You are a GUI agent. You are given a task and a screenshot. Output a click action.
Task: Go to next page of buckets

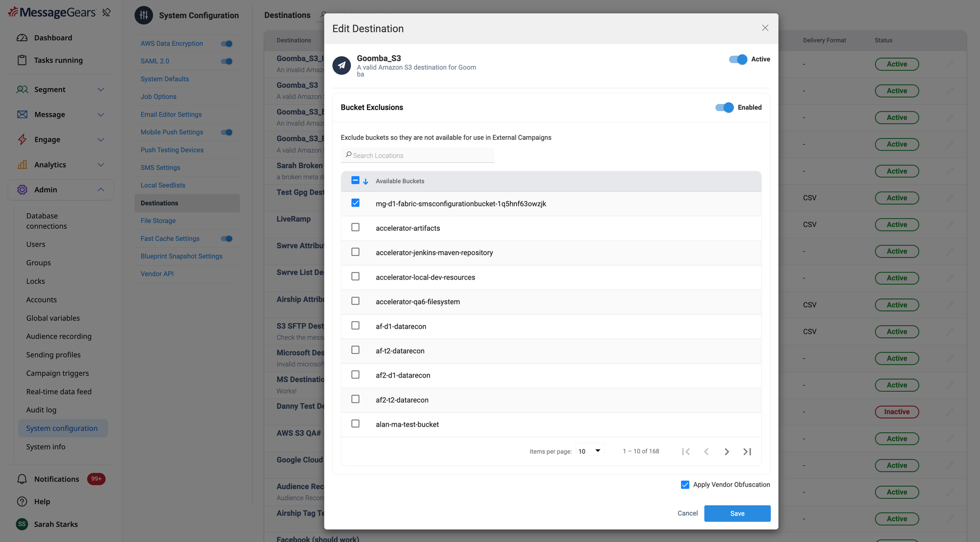click(x=727, y=451)
